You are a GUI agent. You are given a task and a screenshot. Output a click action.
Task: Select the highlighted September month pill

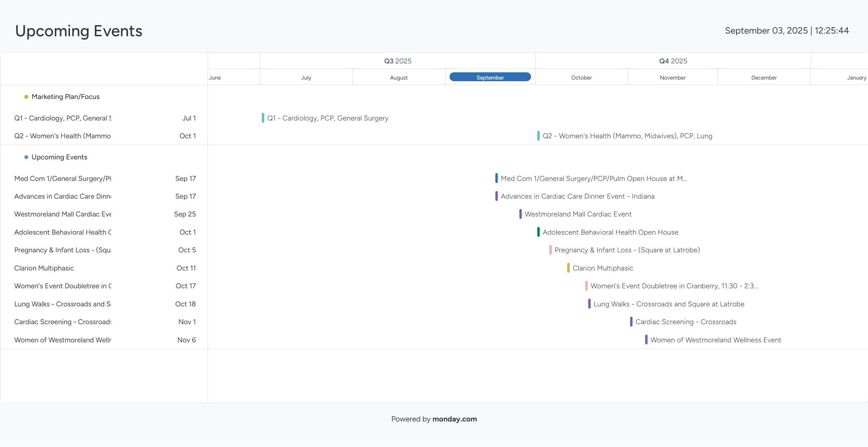[490, 77]
